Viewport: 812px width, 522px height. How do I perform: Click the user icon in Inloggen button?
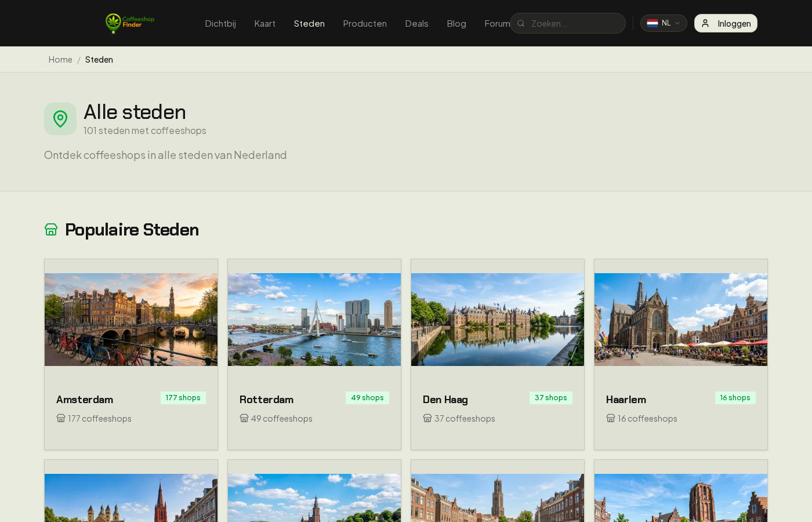pos(705,23)
